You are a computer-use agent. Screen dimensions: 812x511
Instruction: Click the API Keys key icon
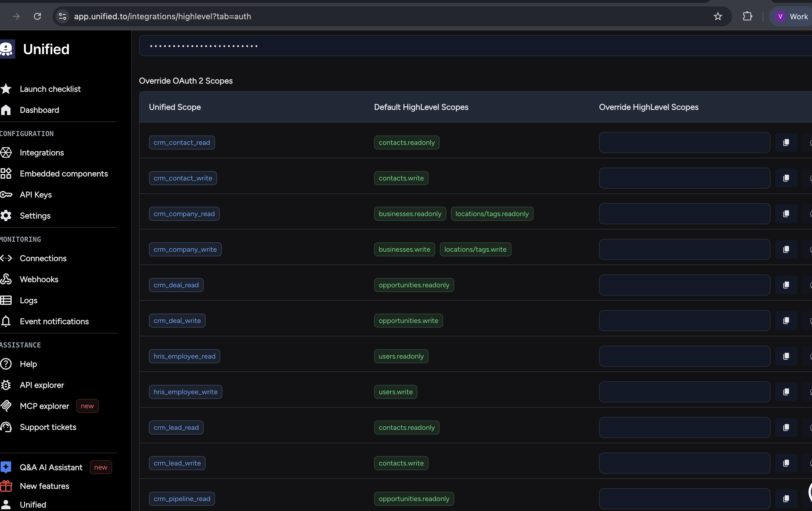coord(6,194)
